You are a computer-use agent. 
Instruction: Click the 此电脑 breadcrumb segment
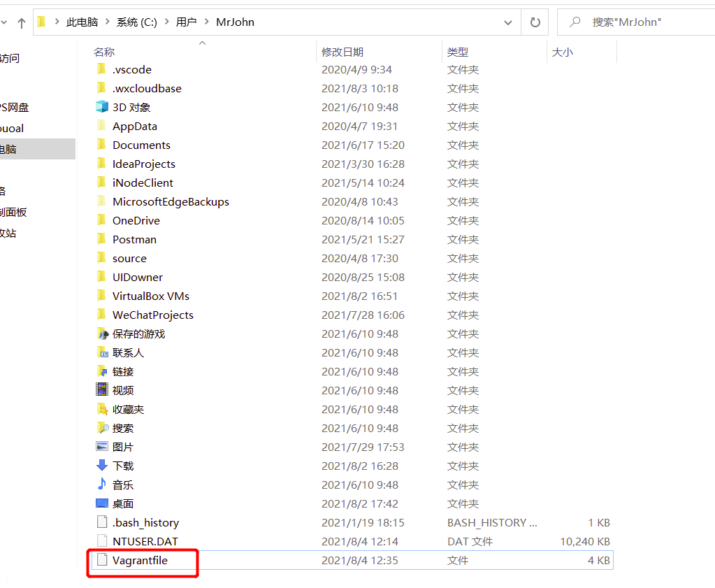82,22
